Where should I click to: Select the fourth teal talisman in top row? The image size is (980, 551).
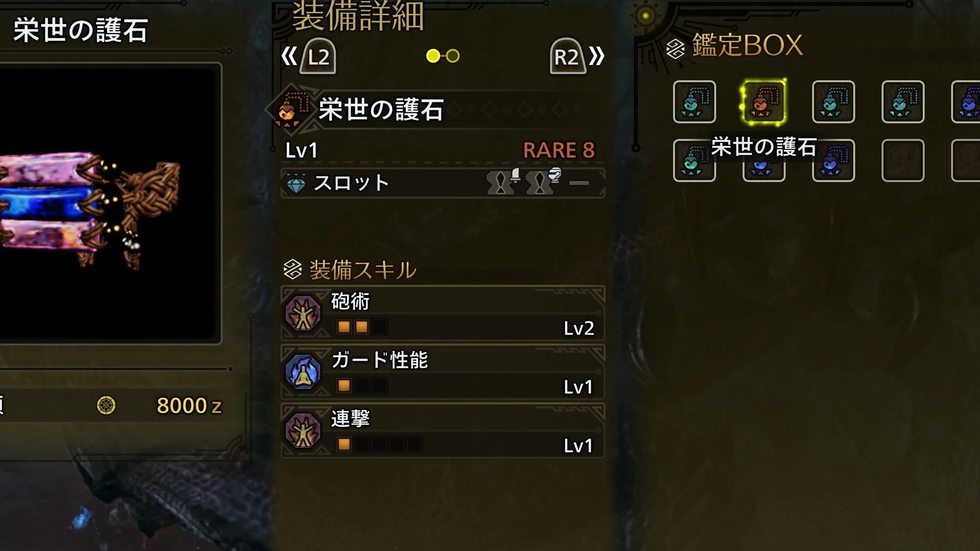tap(903, 102)
